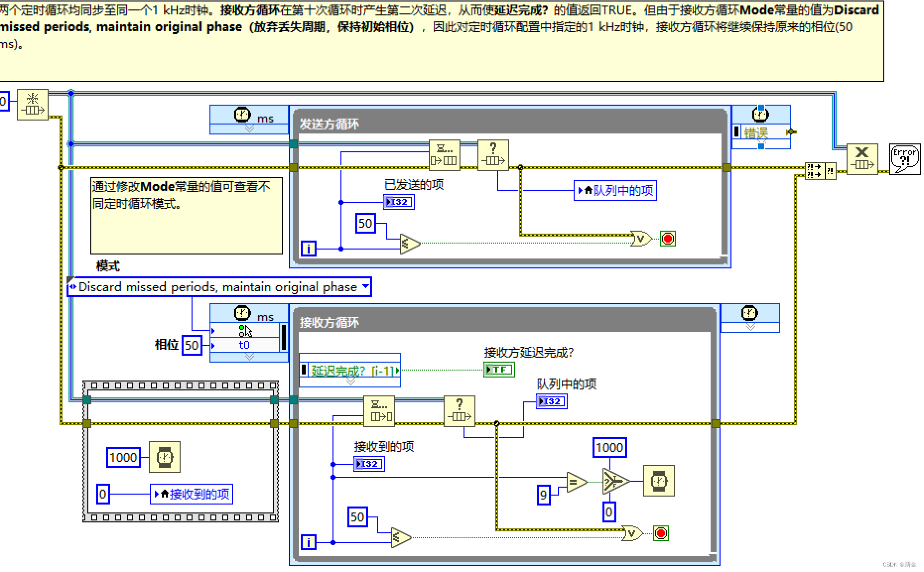Click the 模式 label text
This screenshot has height=572, width=924.
click(108, 266)
